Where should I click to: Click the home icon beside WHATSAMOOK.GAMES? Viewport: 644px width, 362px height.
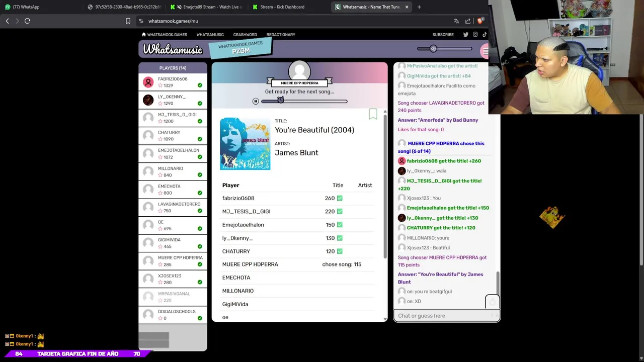pos(144,35)
